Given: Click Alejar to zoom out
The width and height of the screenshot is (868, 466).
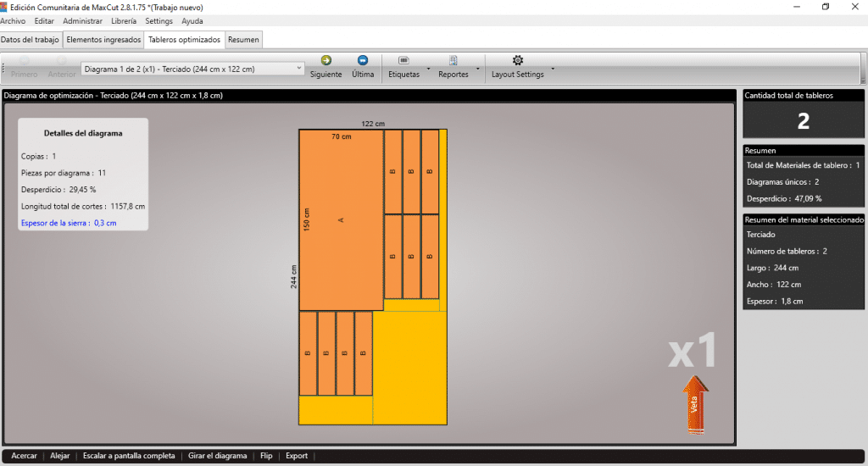Looking at the screenshot, I should pos(60,456).
